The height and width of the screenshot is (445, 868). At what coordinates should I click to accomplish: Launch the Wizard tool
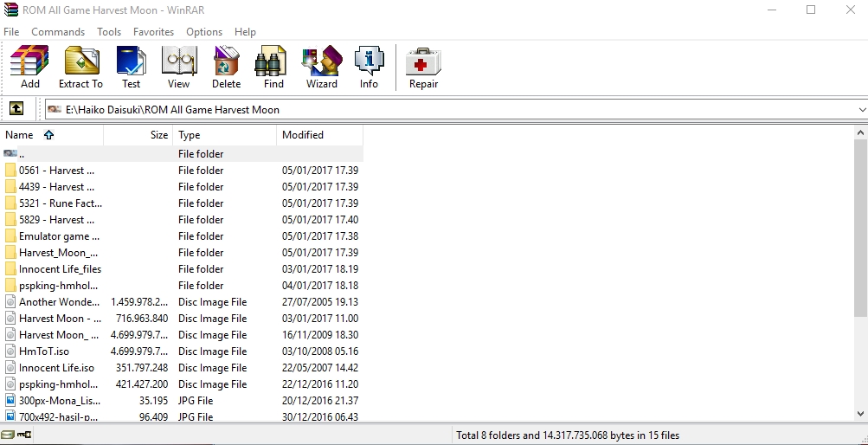coord(322,67)
